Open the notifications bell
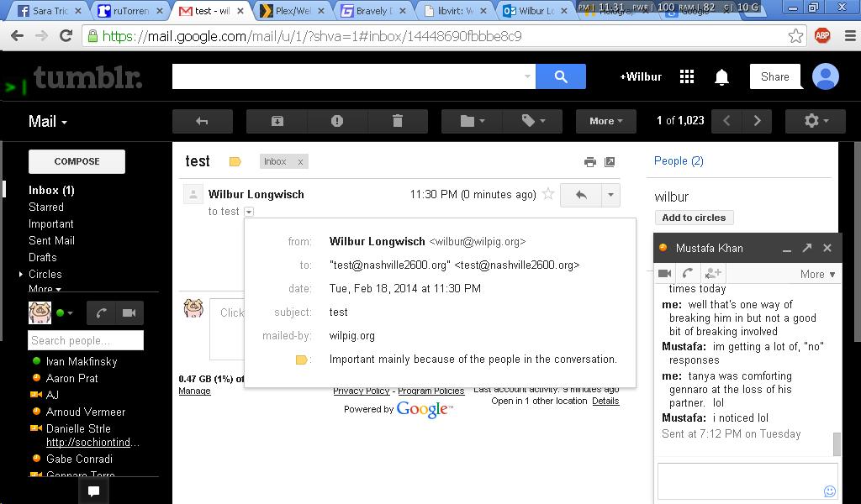The width and height of the screenshot is (861, 504). (721, 77)
